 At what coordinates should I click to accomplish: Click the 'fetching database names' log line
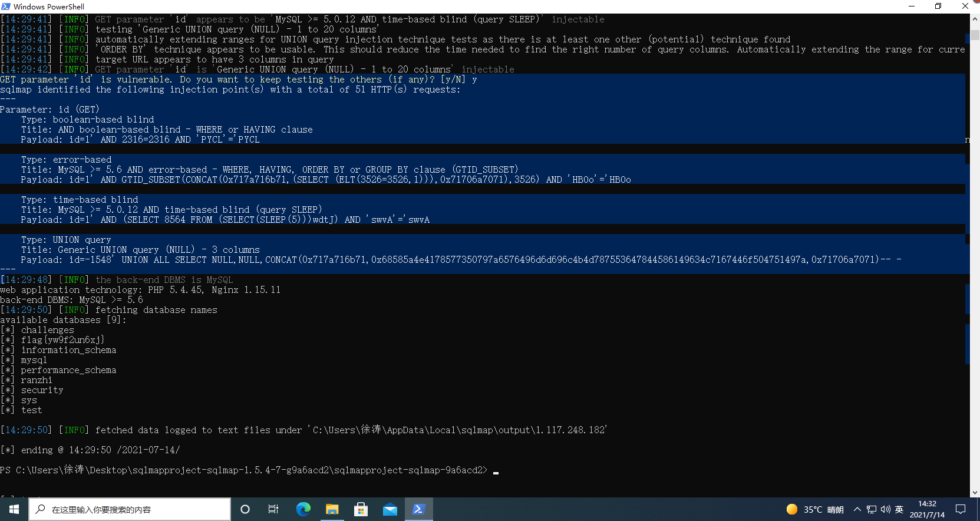[109, 310]
